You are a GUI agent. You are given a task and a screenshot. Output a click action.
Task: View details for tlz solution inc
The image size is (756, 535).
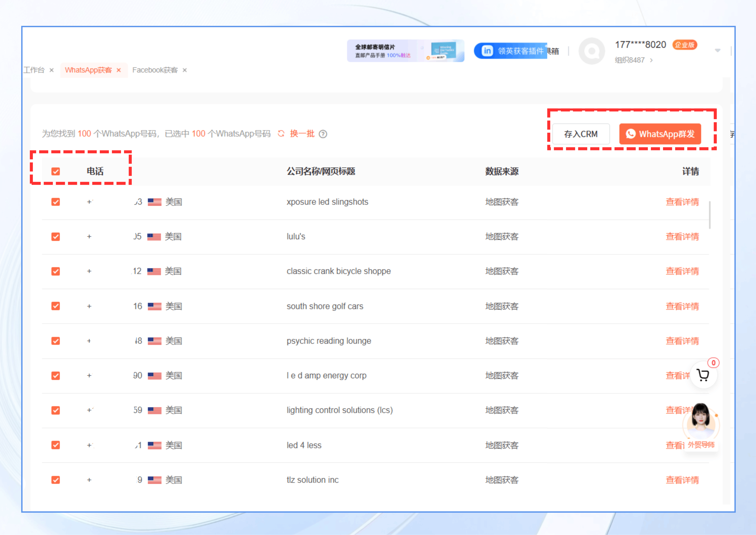682,480
